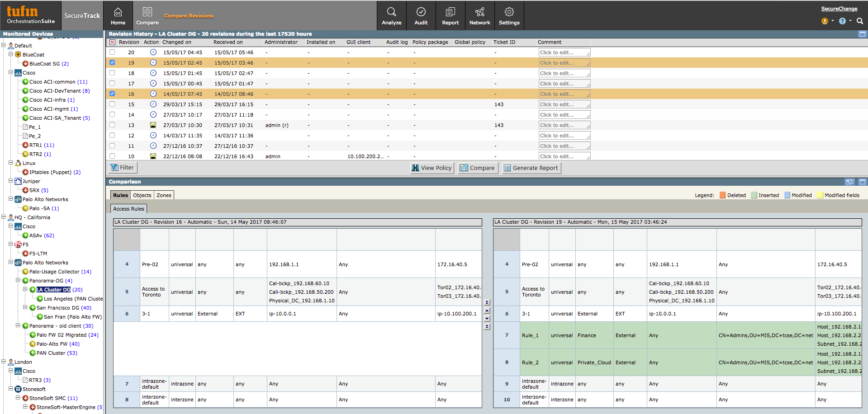
Task: Uncheck the box for revision 19
Action: click(x=112, y=62)
